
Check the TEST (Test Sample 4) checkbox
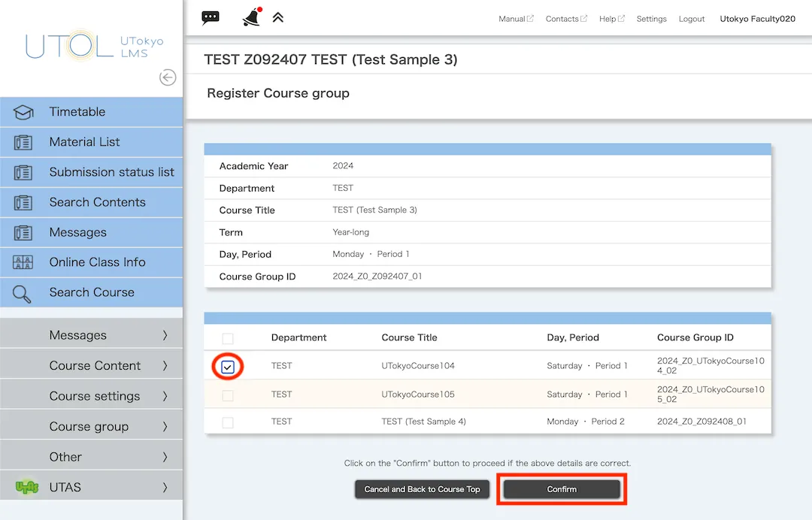(228, 422)
